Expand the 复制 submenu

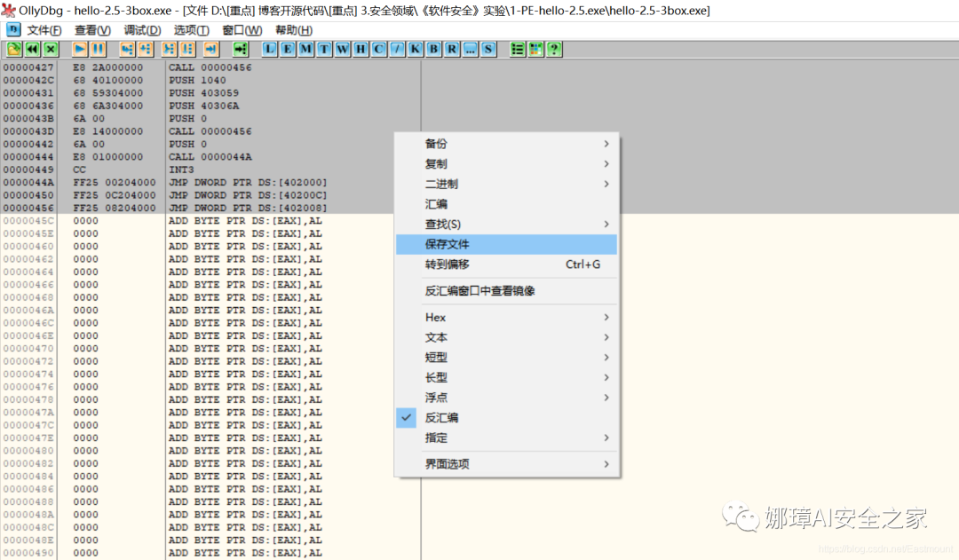506,164
